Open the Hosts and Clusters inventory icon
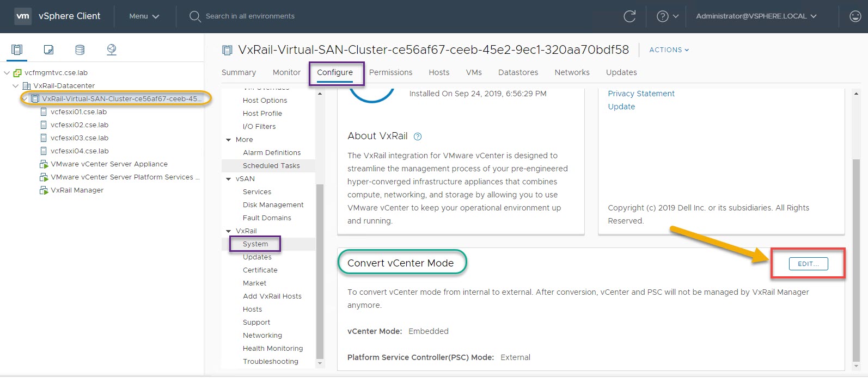 (x=17, y=50)
